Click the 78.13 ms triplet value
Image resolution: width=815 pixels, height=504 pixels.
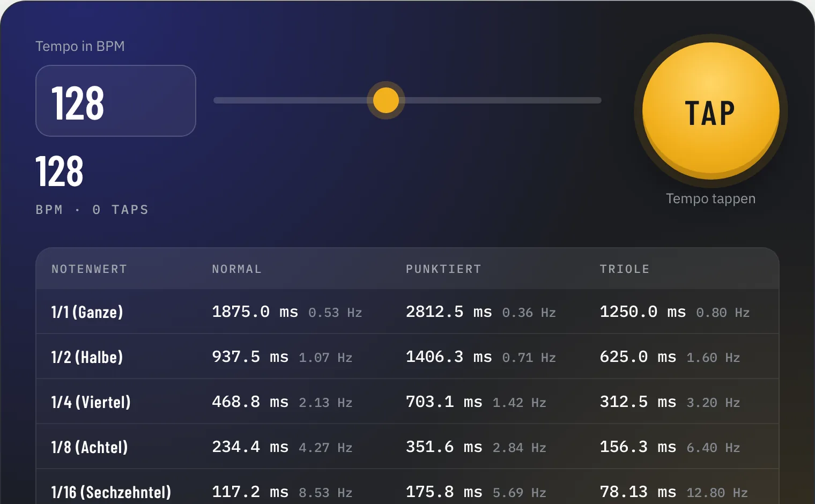pyautogui.click(x=638, y=492)
